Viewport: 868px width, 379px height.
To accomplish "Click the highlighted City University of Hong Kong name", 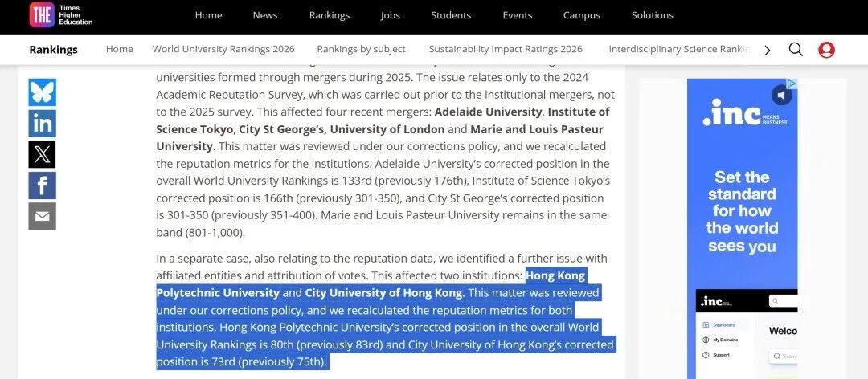I will tap(383, 293).
